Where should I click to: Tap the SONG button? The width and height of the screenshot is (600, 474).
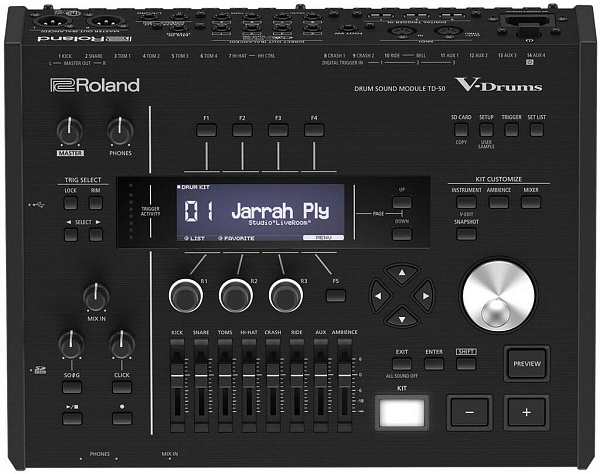[x=72, y=387]
